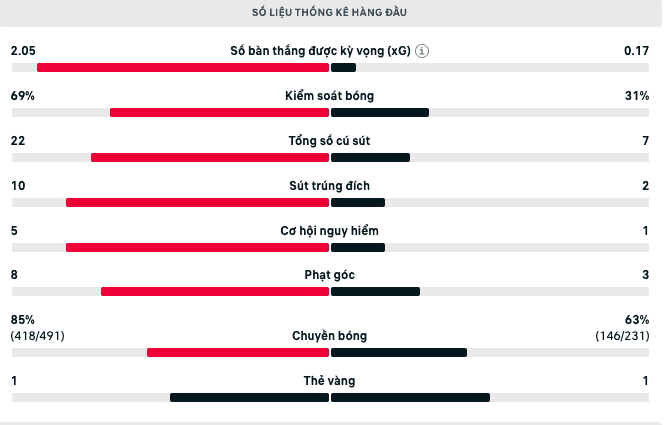Click the red 69% possession bar
This screenshot has width=666, height=425.
219,113
